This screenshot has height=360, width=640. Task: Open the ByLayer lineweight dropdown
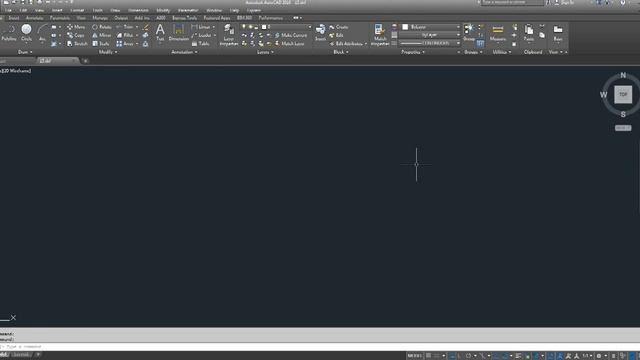pyautogui.click(x=429, y=35)
